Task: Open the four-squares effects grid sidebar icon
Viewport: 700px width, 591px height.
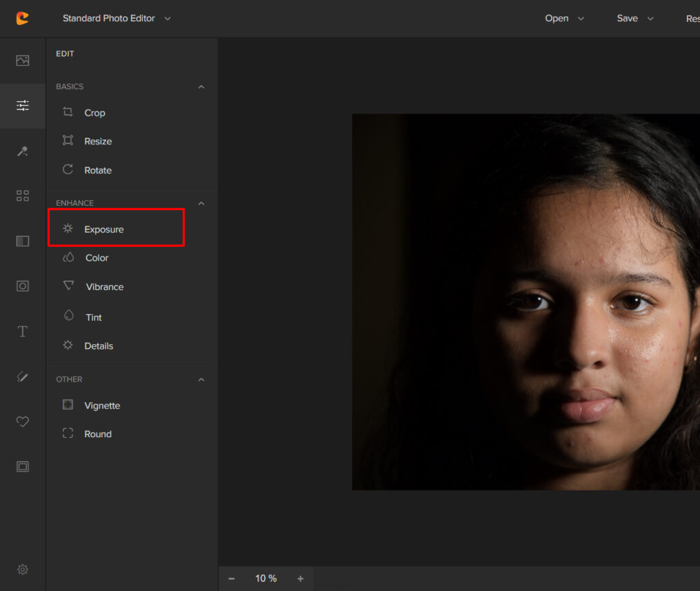Action: (23, 196)
